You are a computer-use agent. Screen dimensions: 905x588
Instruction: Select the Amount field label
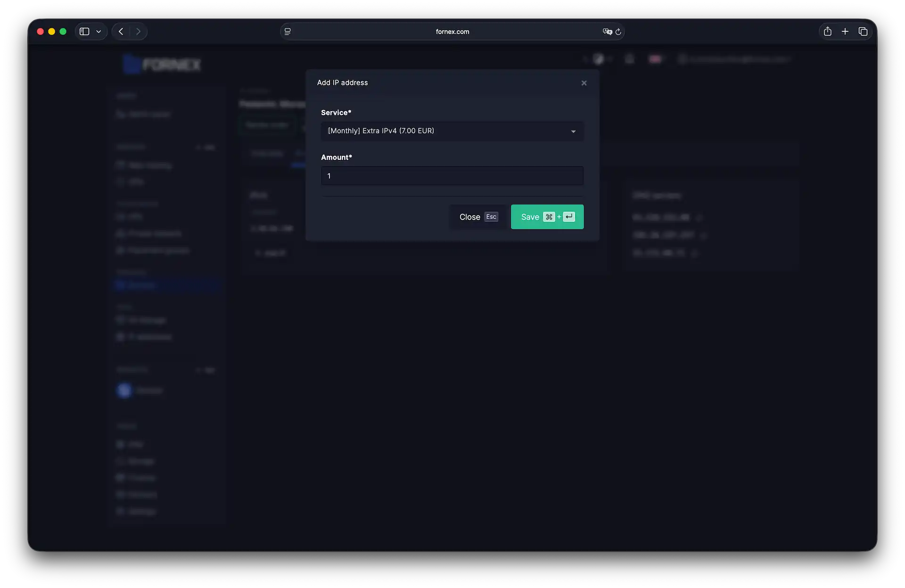click(x=337, y=157)
